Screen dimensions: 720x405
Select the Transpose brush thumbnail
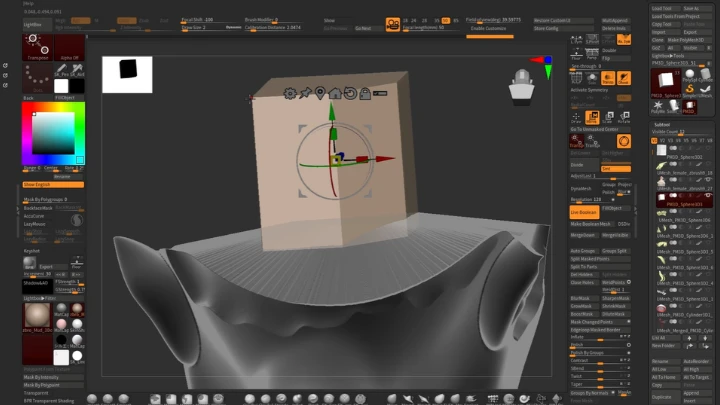[x=38, y=47]
